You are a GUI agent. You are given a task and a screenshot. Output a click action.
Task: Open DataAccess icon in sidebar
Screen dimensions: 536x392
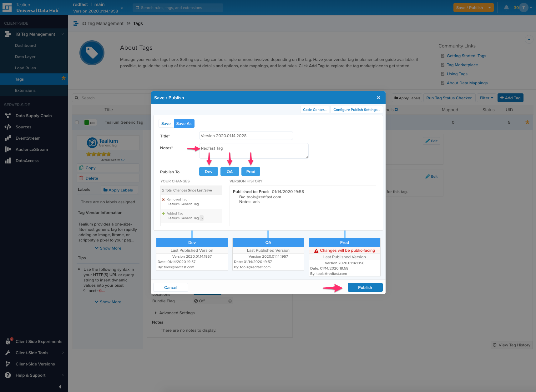click(8, 161)
